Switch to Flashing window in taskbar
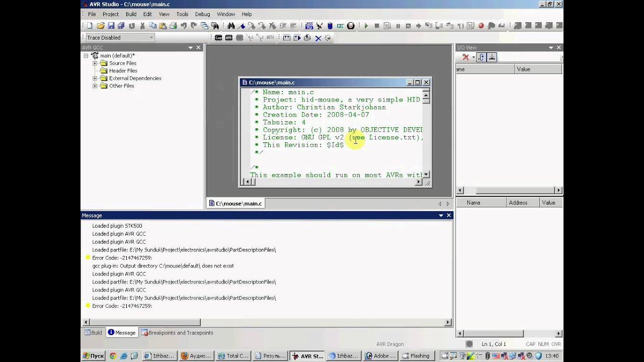Screen dimensions: 644x362 pos(416,356)
